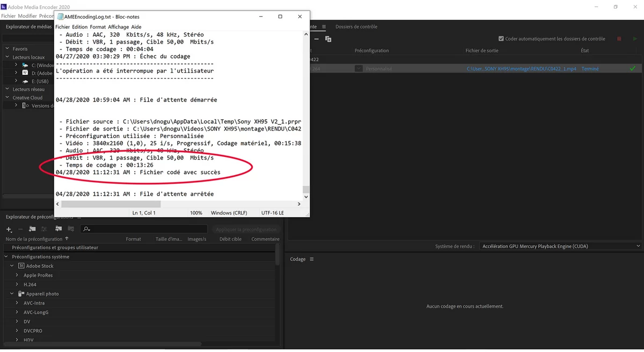Click Appliquer la préconfiguration button
644x352 pixels.
click(x=246, y=229)
